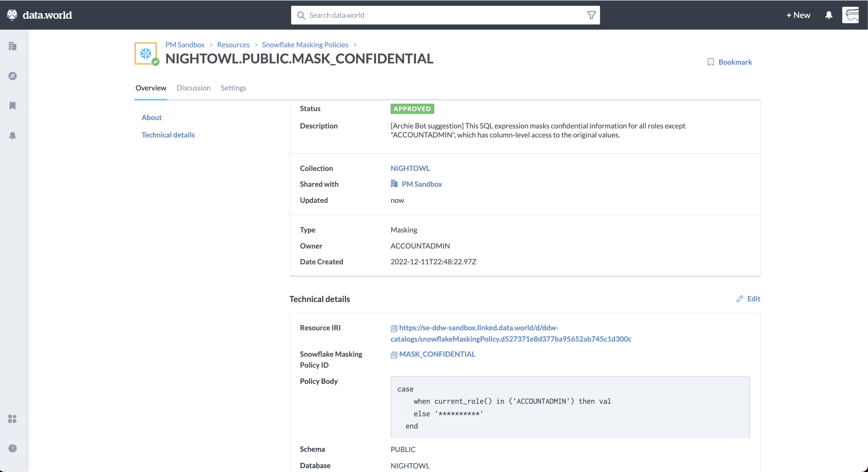Open organizations building icon in sidebar
Screen dimensions: 868x472
click(13, 46)
